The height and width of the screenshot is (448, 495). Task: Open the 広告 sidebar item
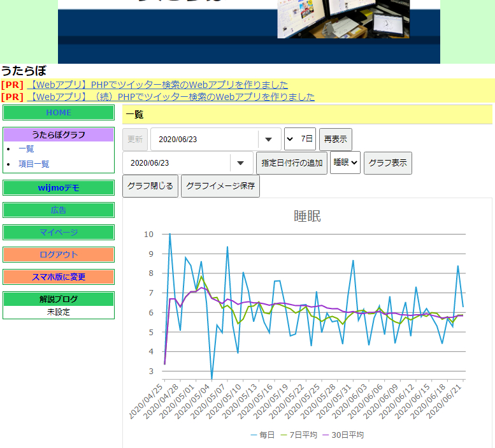click(59, 210)
